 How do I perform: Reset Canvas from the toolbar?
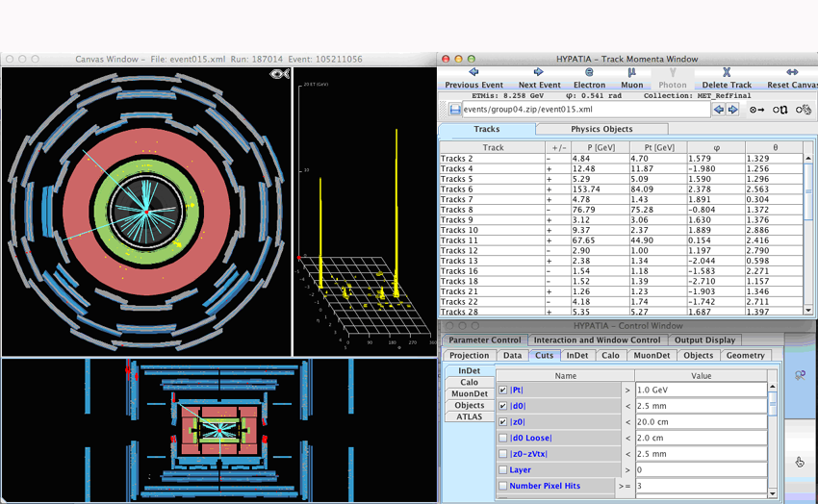click(792, 78)
